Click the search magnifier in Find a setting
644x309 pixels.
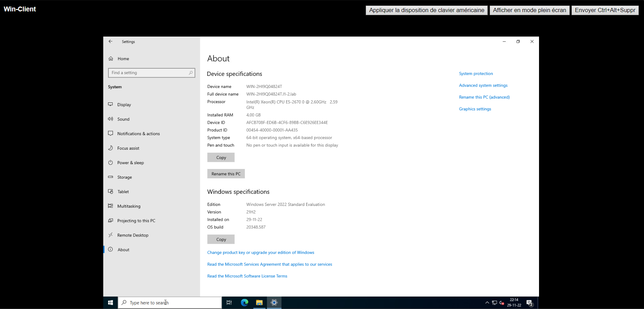click(191, 73)
